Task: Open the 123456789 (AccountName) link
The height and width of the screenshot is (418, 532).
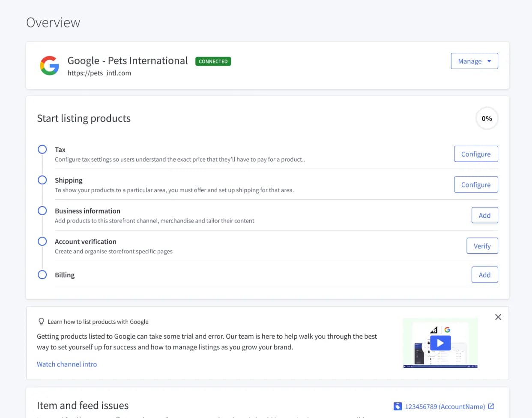Action: (x=445, y=406)
